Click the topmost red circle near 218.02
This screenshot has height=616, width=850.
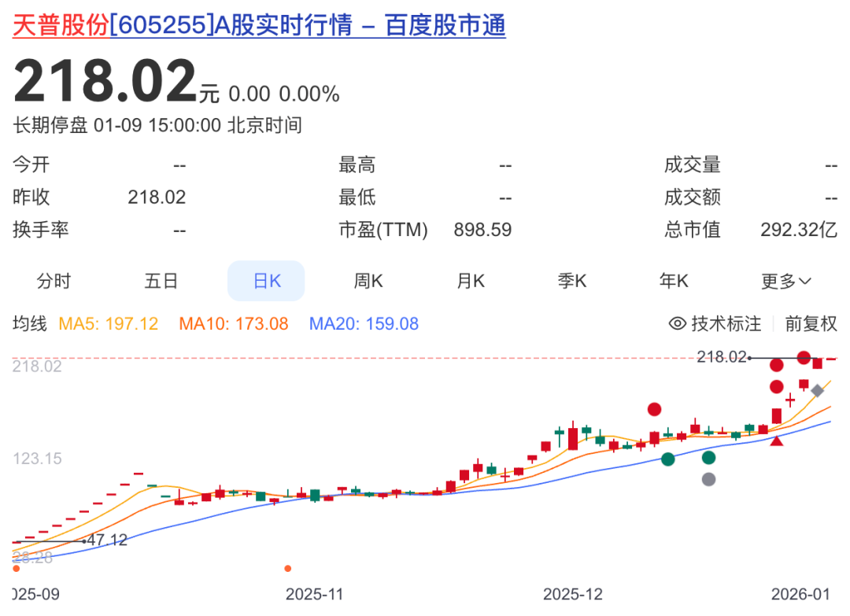[x=804, y=357]
